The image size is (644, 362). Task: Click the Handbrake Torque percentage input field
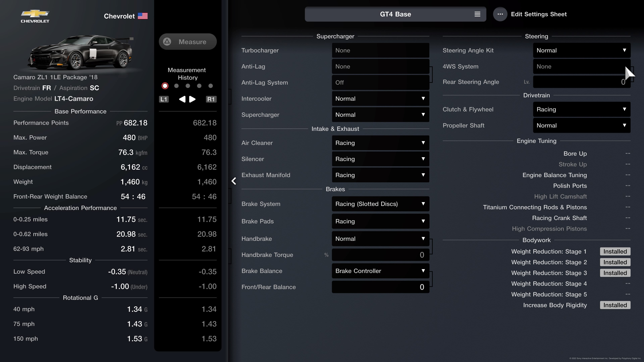point(380,255)
